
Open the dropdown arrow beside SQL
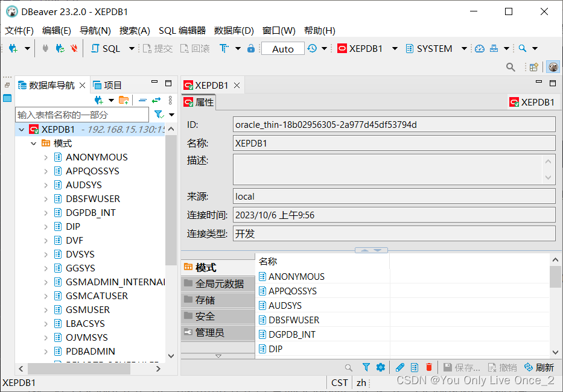132,48
